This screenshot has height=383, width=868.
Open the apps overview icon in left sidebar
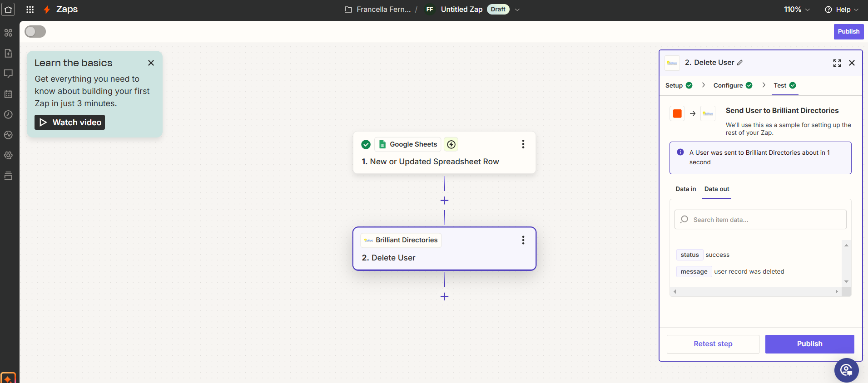coord(8,33)
